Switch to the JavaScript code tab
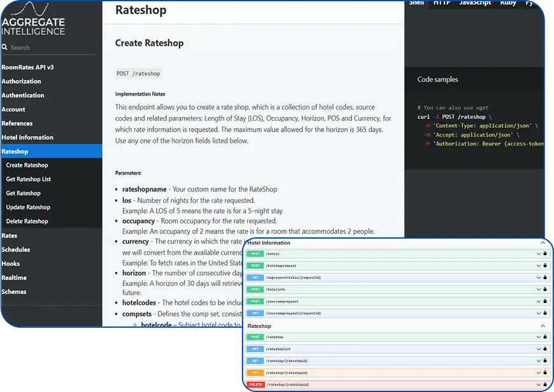 pos(475,3)
